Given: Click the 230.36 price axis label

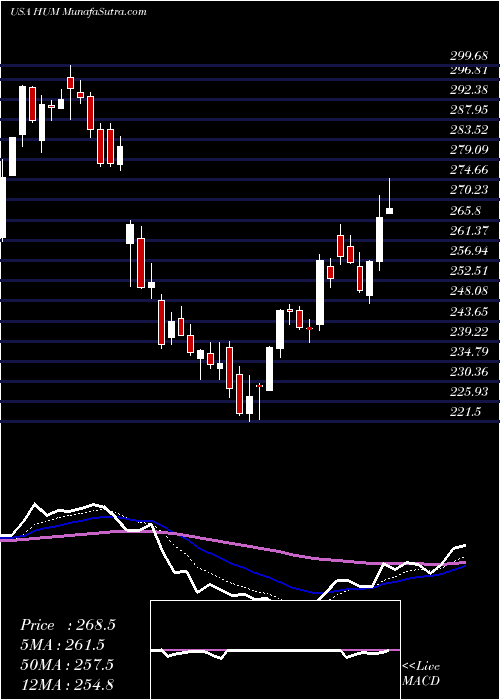Looking at the screenshot, I should tap(469, 371).
